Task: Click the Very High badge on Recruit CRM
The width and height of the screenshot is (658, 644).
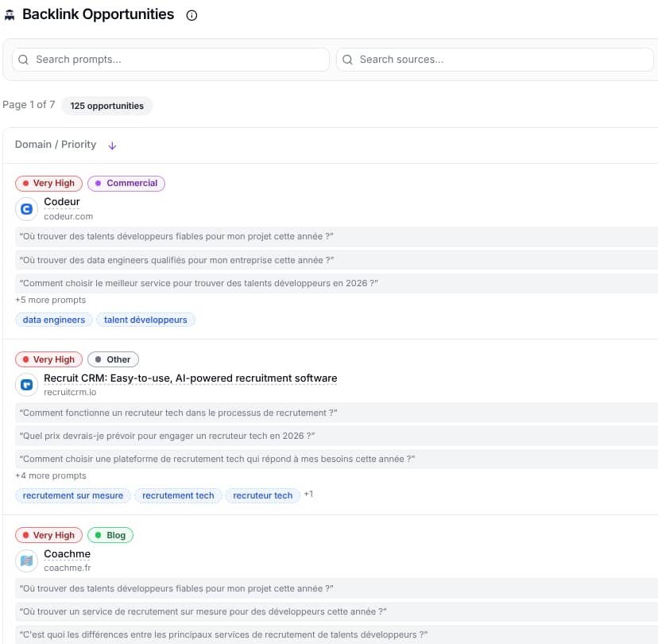Action: coord(48,360)
